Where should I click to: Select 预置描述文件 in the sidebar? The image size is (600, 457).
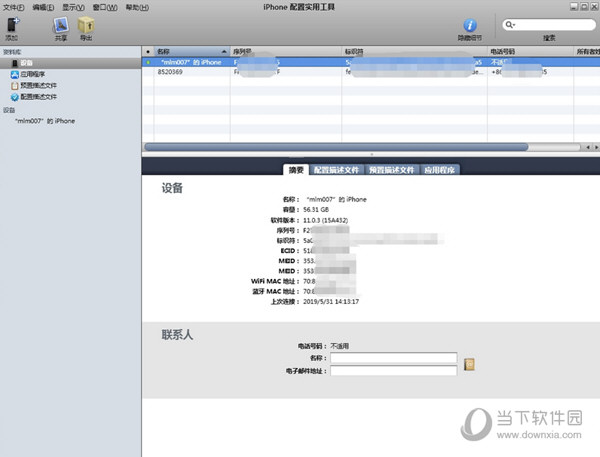[34, 85]
